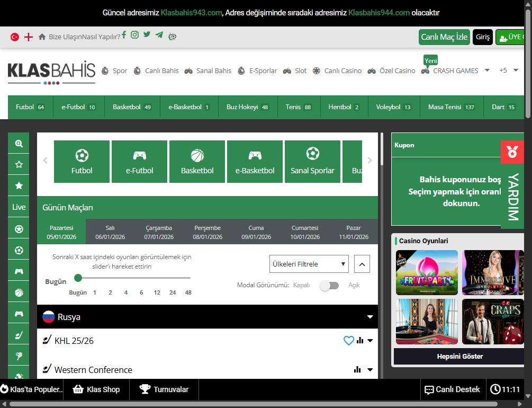Open the Basketbol sport tile
The height and width of the screenshot is (408, 532).
(197, 162)
